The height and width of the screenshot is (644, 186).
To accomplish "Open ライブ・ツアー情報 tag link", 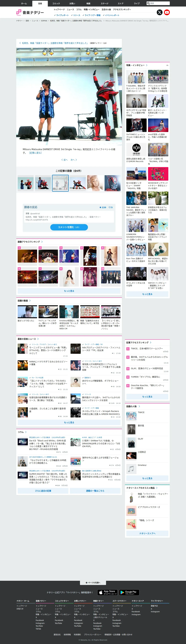I will pyautogui.click(x=91, y=15).
